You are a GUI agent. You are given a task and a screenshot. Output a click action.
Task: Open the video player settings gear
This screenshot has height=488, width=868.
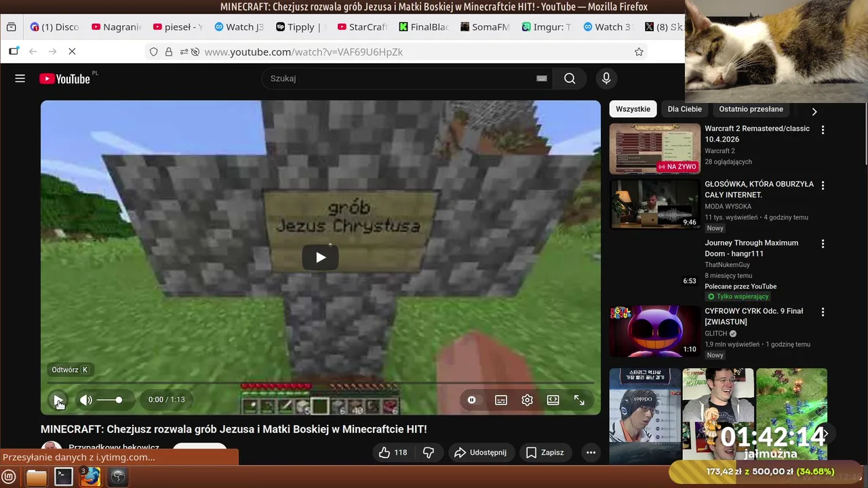pyautogui.click(x=527, y=400)
